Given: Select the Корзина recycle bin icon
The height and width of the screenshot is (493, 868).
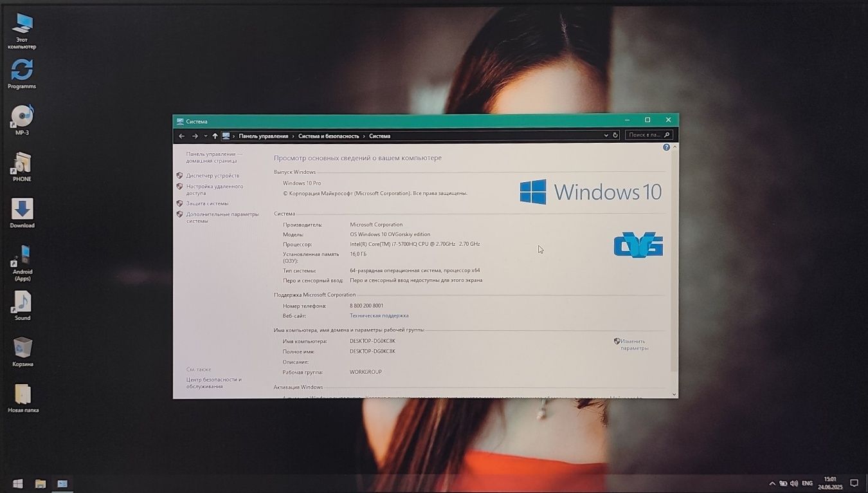Looking at the screenshot, I should click(x=23, y=352).
